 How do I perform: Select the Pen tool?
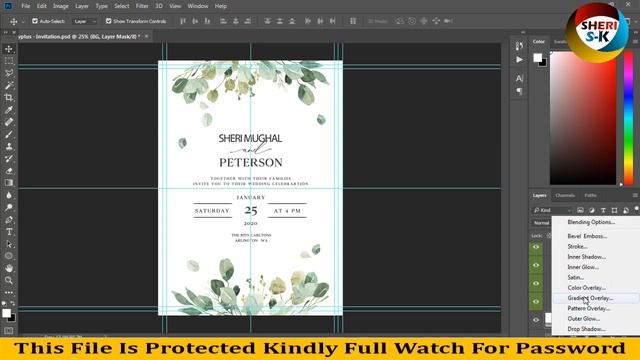[9, 220]
